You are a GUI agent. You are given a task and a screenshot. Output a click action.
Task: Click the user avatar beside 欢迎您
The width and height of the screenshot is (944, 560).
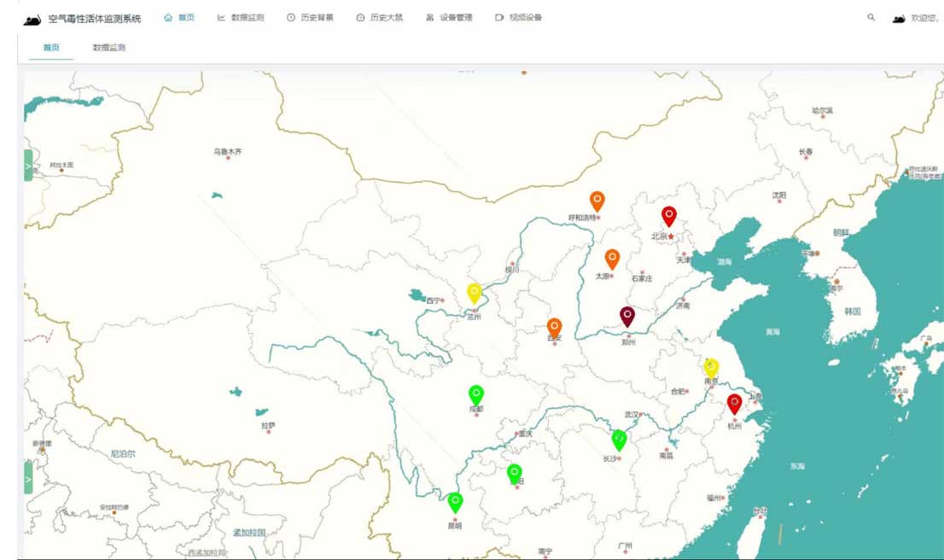click(x=898, y=18)
